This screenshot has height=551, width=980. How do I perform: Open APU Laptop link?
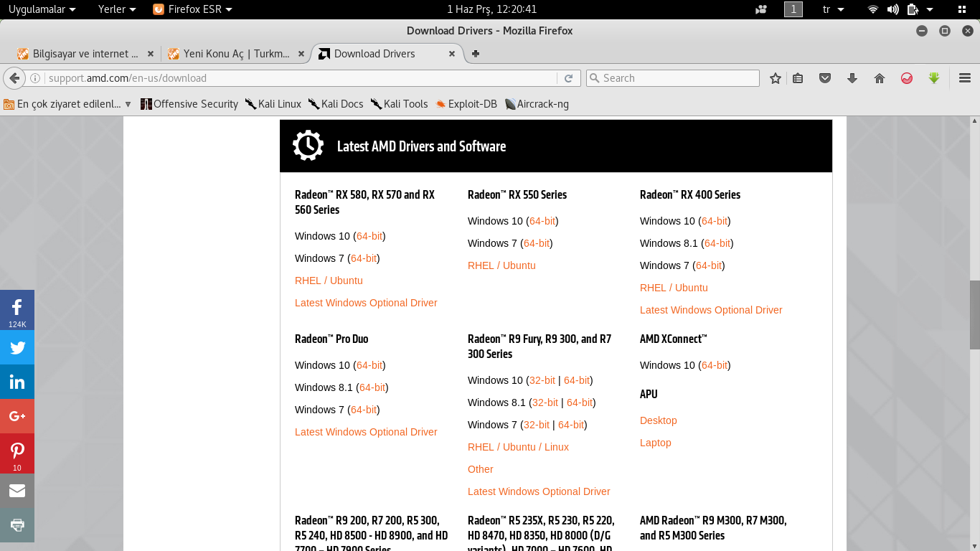point(656,443)
